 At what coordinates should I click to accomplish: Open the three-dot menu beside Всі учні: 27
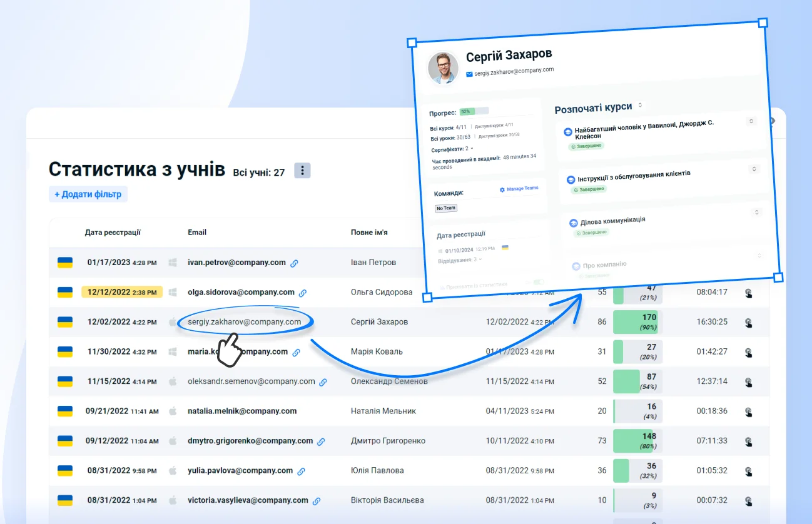tap(302, 171)
